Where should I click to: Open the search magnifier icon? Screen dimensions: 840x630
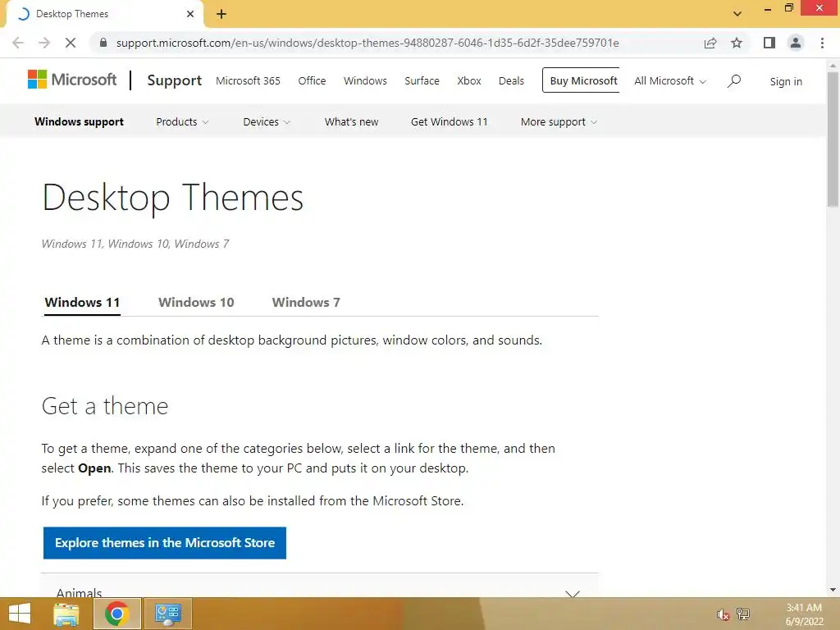click(x=734, y=81)
